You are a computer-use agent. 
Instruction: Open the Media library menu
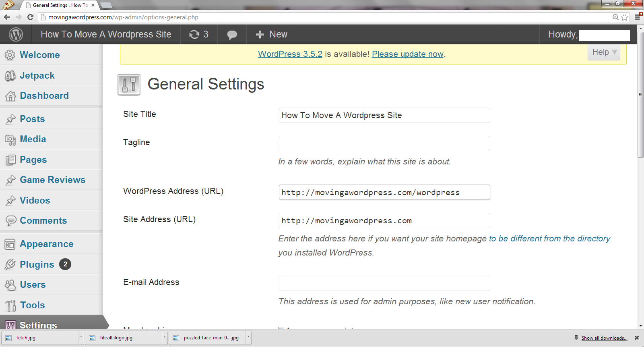(x=33, y=139)
